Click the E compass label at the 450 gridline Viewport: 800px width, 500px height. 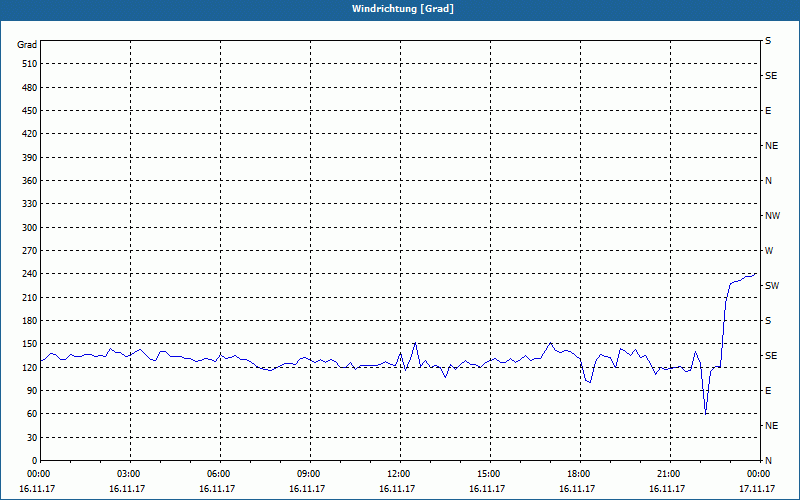[x=768, y=111]
